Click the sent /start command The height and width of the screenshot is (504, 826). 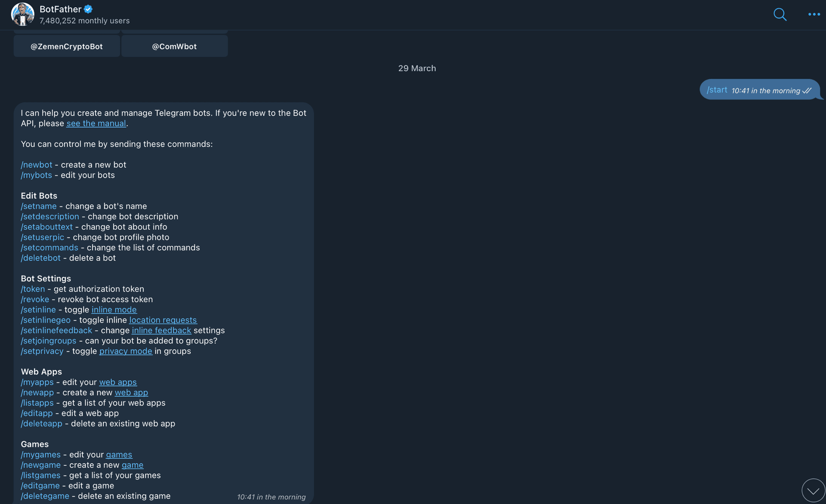pyautogui.click(x=717, y=90)
